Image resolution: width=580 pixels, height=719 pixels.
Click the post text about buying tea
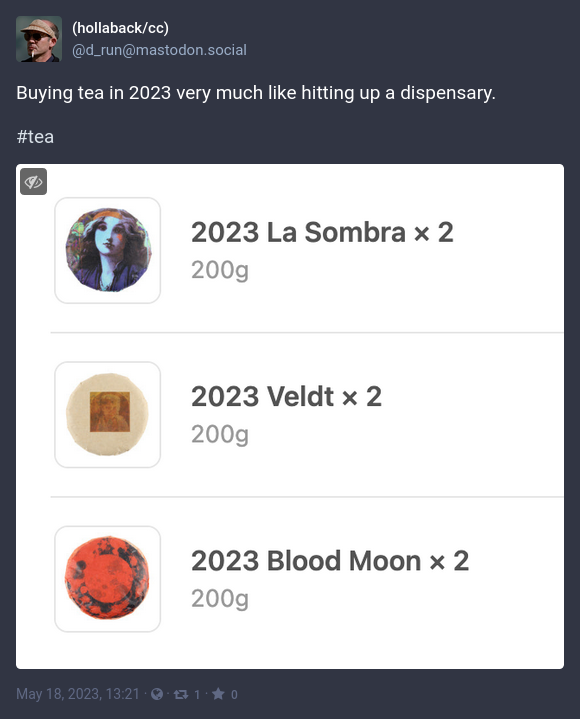tap(256, 93)
